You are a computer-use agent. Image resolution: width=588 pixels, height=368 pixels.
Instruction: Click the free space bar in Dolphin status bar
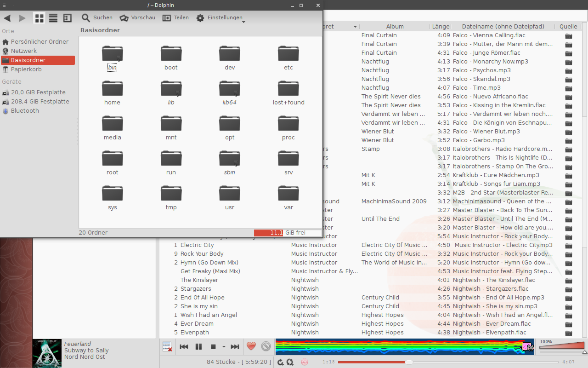pyautogui.click(x=288, y=233)
